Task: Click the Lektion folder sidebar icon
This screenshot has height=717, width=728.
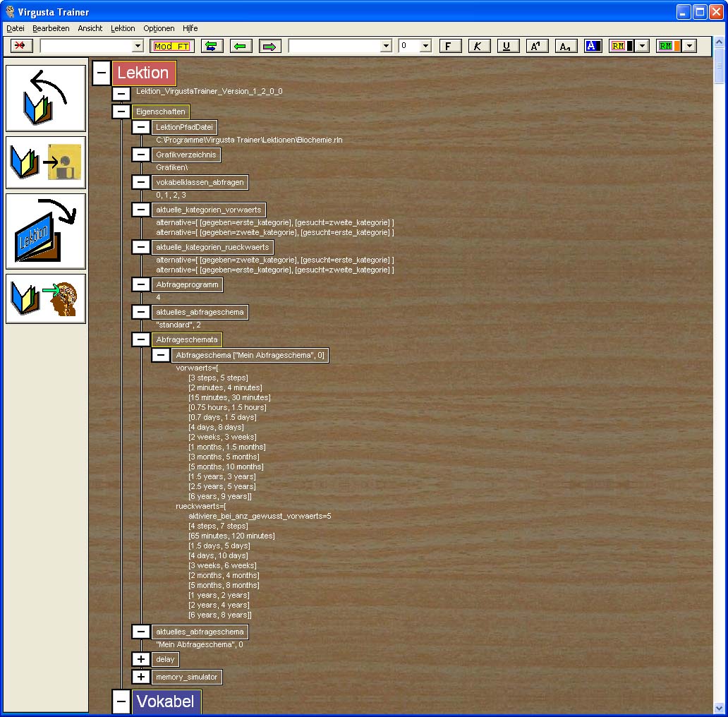Action: coord(45,231)
